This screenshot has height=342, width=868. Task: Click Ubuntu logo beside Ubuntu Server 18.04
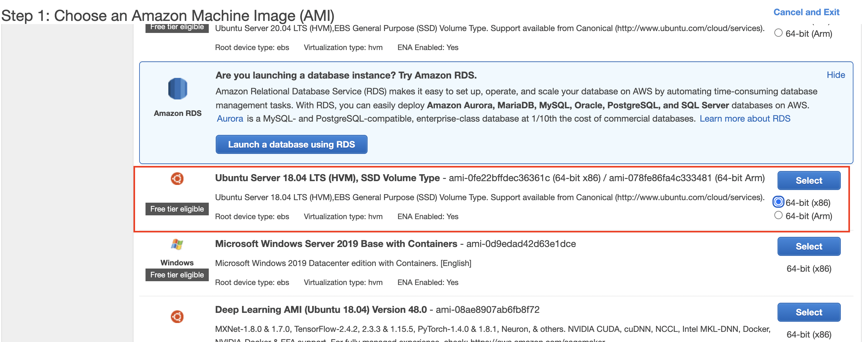[177, 178]
